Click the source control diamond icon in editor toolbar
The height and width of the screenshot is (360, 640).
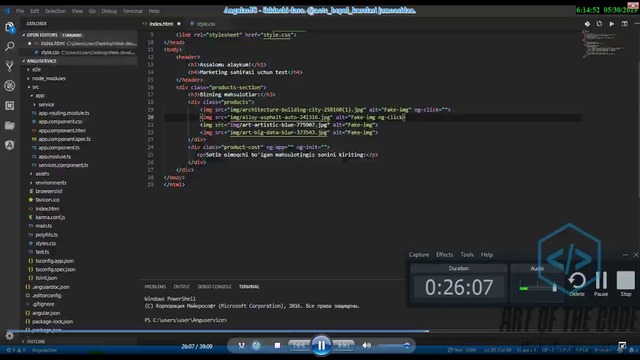(x=587, y=24)
